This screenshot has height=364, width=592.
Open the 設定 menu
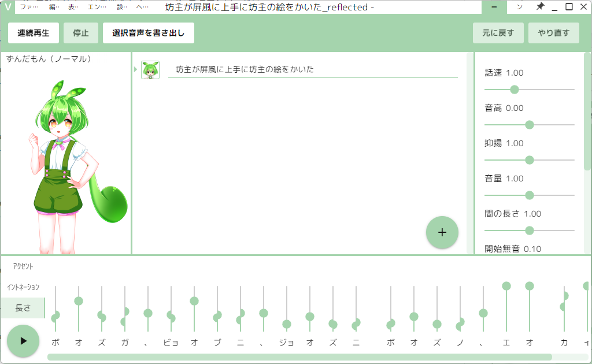[x=121, y=7]
